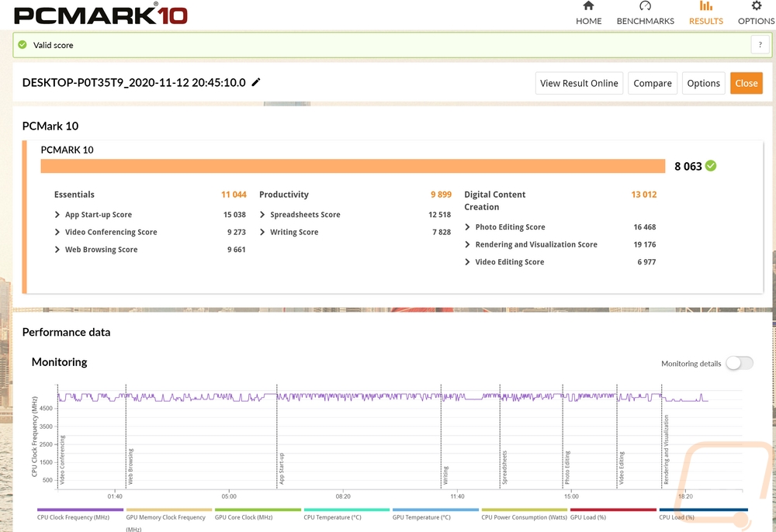Toggle the Monitoring details switch
Viewport: 776px width, 532px height.
click(740, 363)
